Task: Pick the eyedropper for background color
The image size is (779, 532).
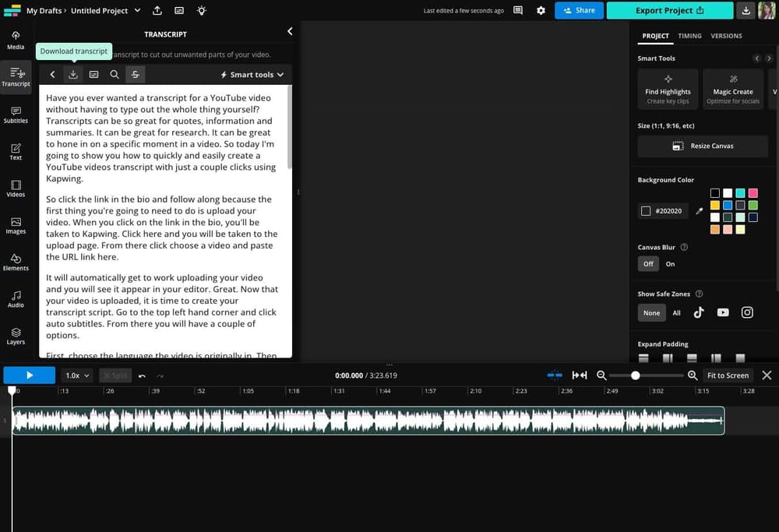Action: point(699,210)
